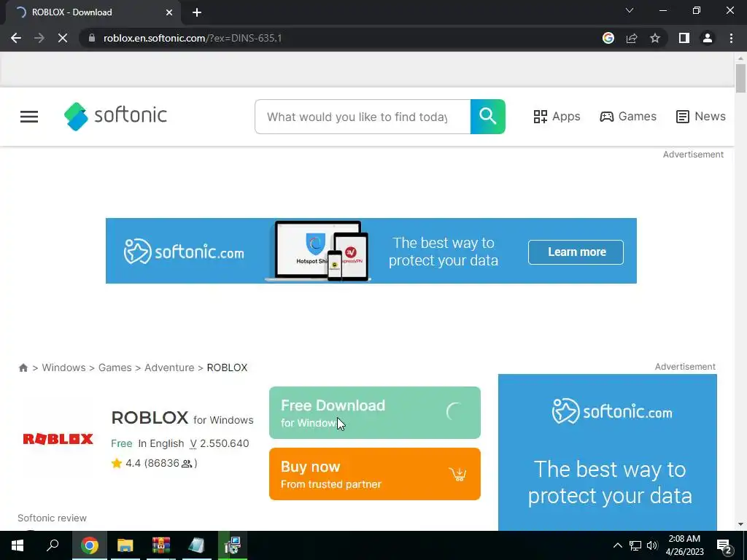Show hidden system tray icons
The image size is (747, 560).
617,545
